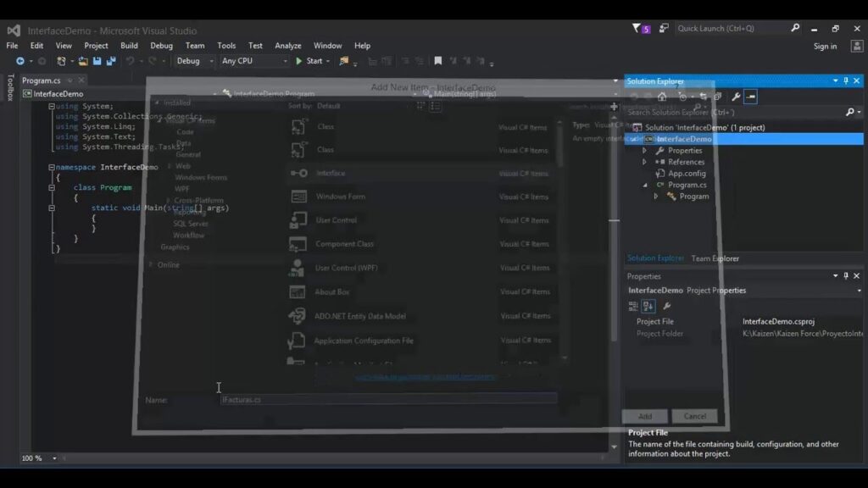Click the Property Pages wrench in the Properties panel

coord(667,306)
